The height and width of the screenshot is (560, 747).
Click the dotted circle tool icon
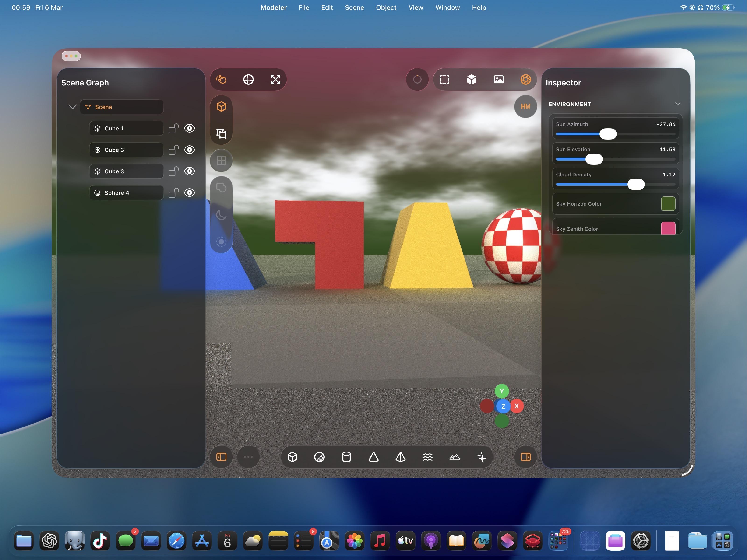coord(221,242)
